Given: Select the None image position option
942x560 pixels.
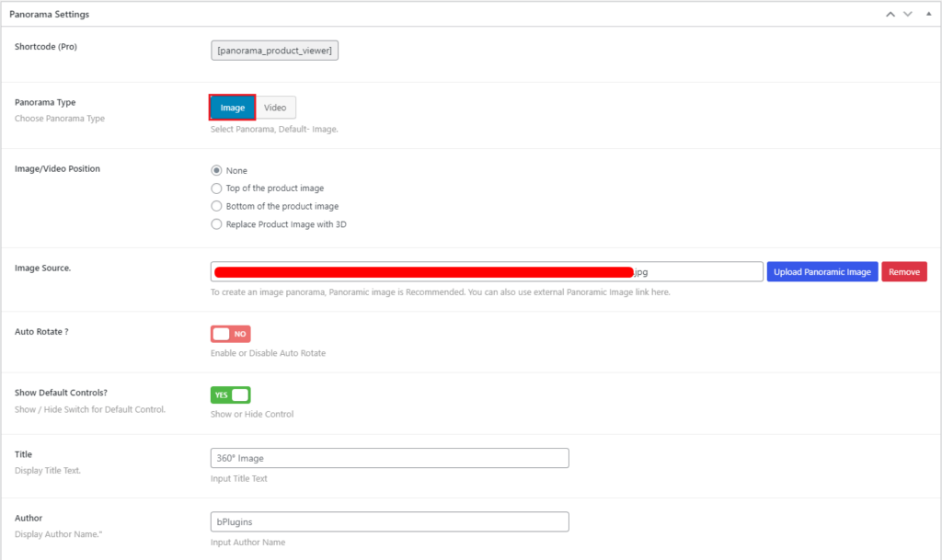Looking at the screenshot, I should click(216, 170).
